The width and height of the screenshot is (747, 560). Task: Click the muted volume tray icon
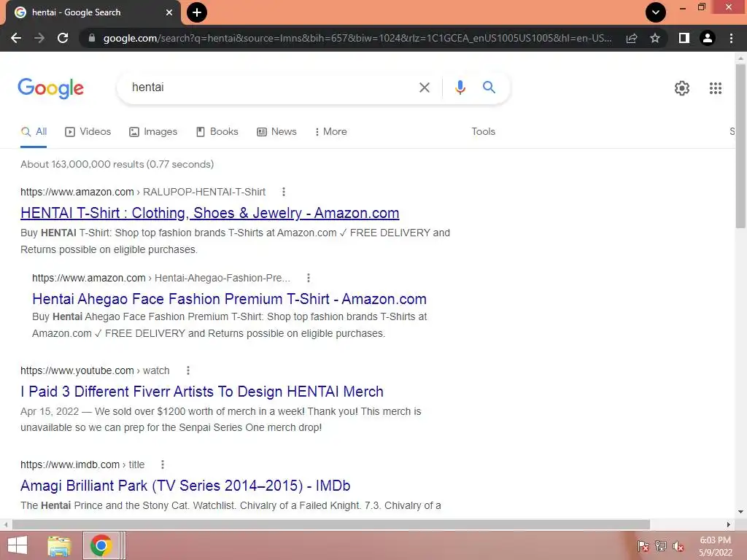coord(678,546)
